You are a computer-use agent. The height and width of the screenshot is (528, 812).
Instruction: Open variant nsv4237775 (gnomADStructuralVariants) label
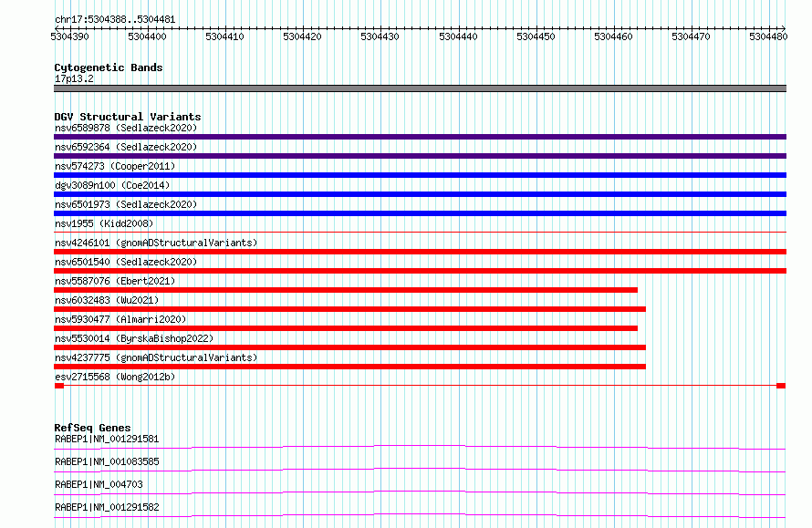[156, 357]
